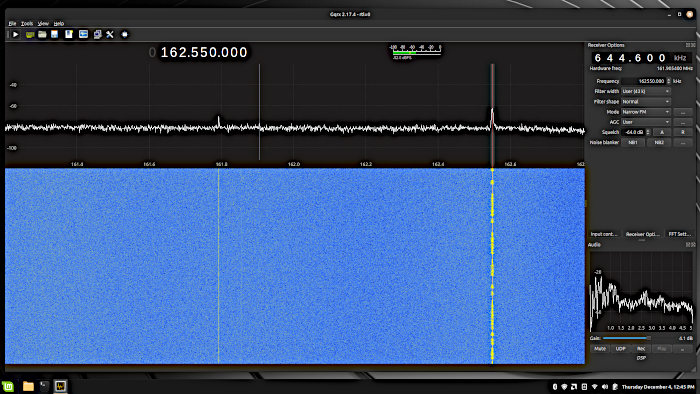The width and height of the screenshot is (700, 394).
Task: Open Noise blanker options ... button
Action: pos(683,142)
